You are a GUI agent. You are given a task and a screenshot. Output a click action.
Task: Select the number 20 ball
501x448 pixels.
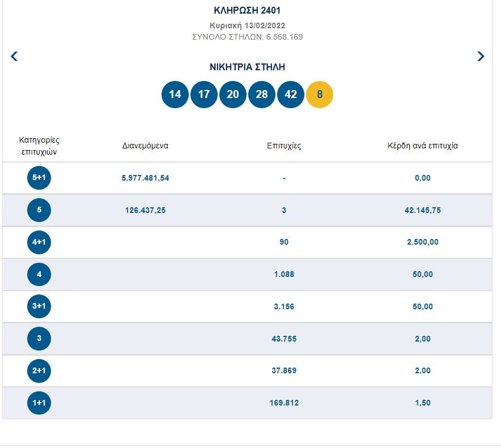click(x=233, y=94)
